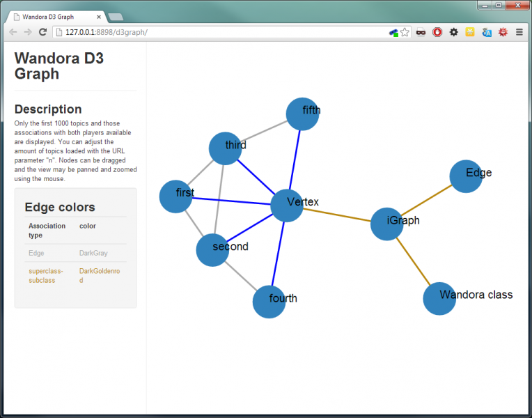Bookmark this page with the star icon
The width and height of the screenshot is (532, 418).
coord(405,32)
